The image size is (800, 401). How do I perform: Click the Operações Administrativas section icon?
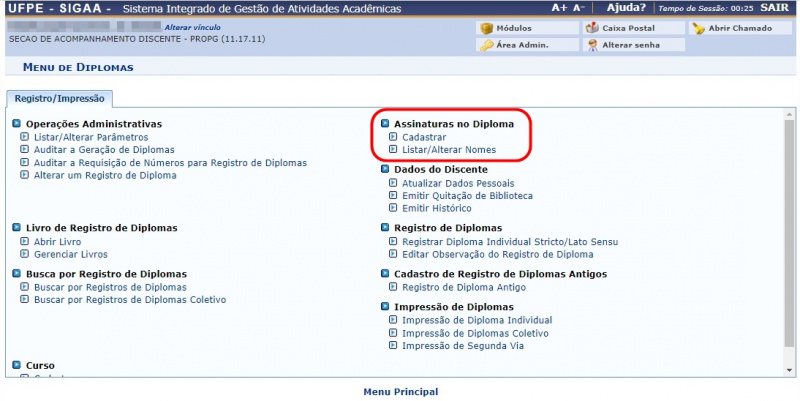[17, 123]
